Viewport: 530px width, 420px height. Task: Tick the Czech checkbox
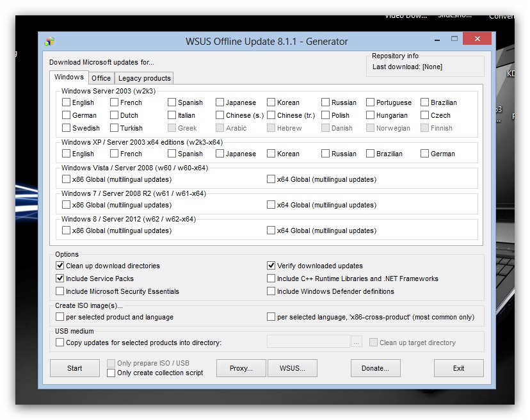coord(424,115)
